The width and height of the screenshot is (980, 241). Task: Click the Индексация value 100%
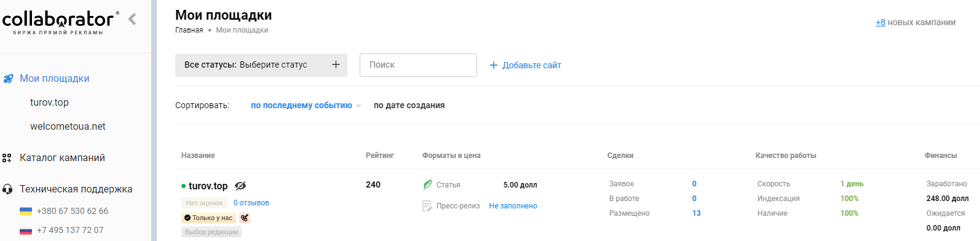850,199
